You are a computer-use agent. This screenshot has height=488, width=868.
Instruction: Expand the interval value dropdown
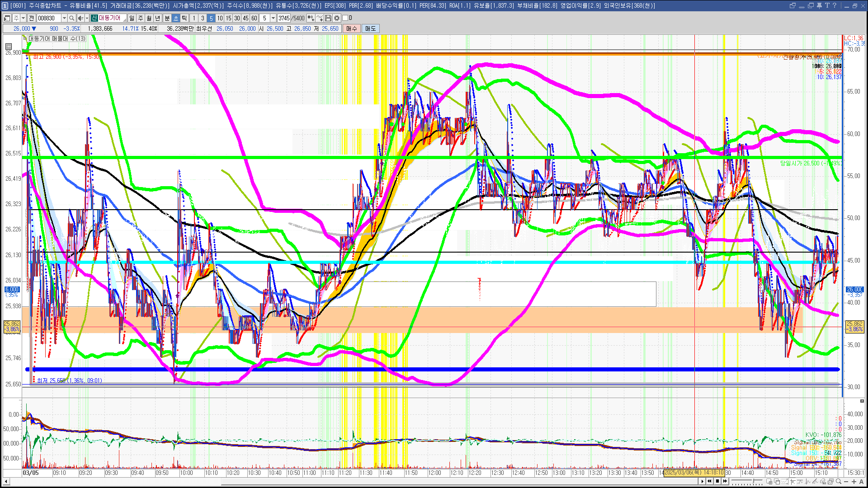pos(273,18)
